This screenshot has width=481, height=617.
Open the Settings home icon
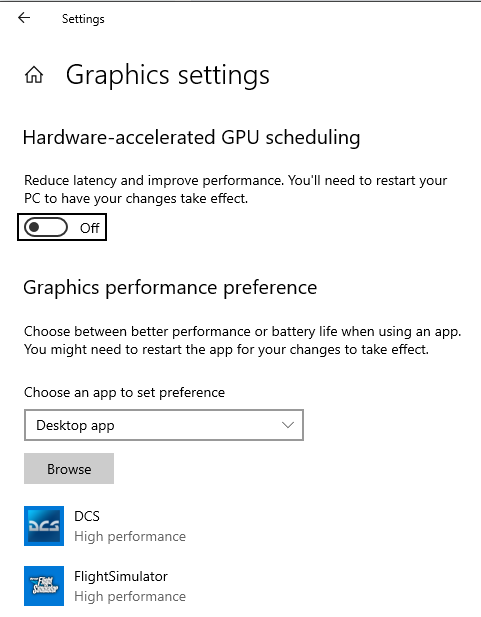(34, 75)
